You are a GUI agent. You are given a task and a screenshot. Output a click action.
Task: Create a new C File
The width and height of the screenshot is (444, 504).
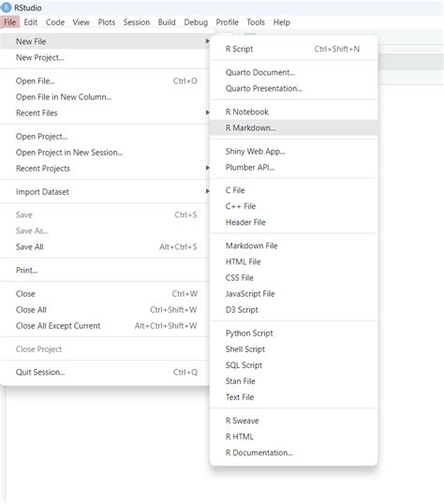click(293, 190)
